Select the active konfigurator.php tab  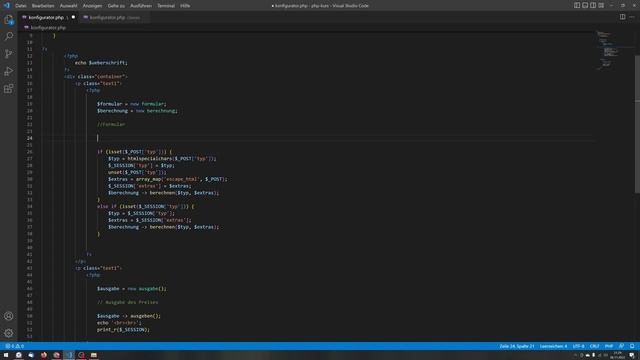(49, 18)
